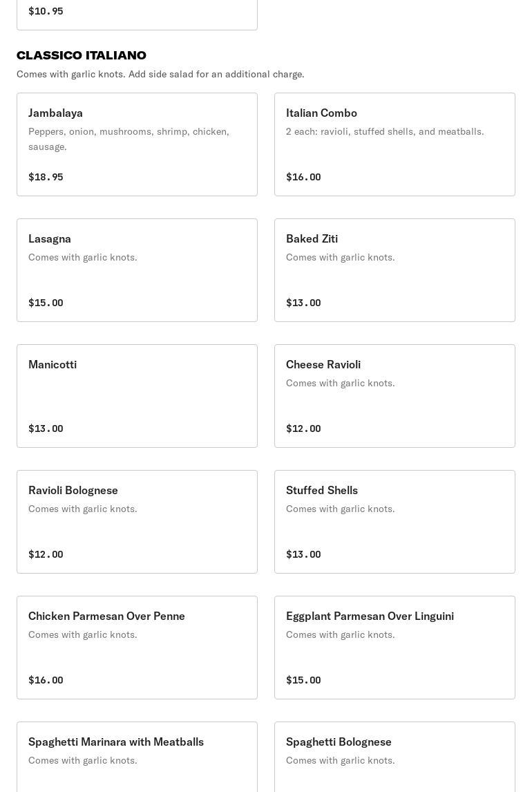
Task: Click the Jambalaya $18.95 price
Action: point(46,177)
